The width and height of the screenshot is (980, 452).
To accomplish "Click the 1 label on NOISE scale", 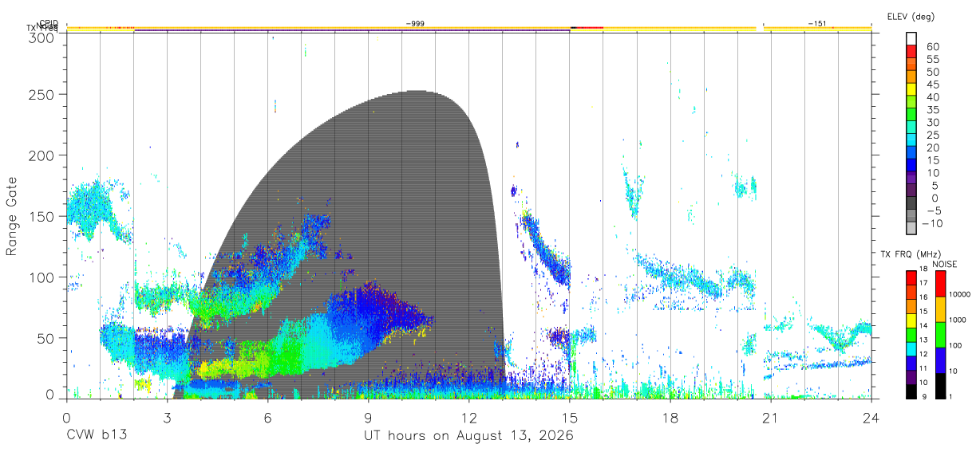I will [952, 396].
